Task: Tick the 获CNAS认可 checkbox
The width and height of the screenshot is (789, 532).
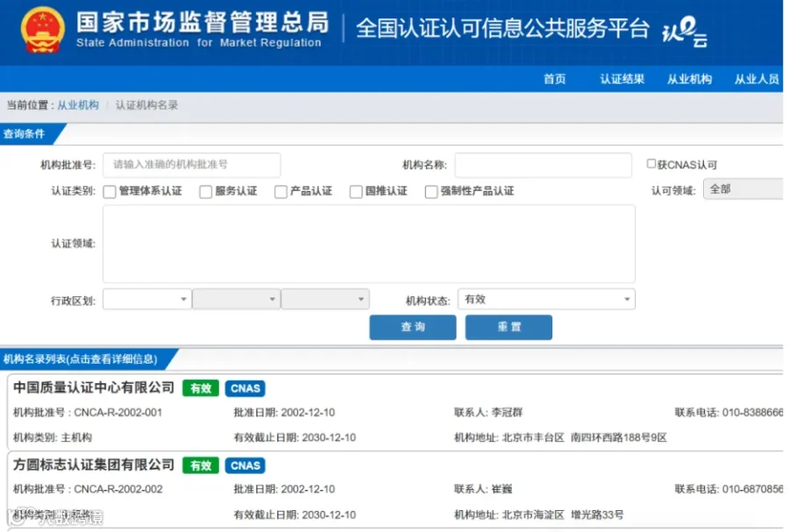Action: [651, 164]
